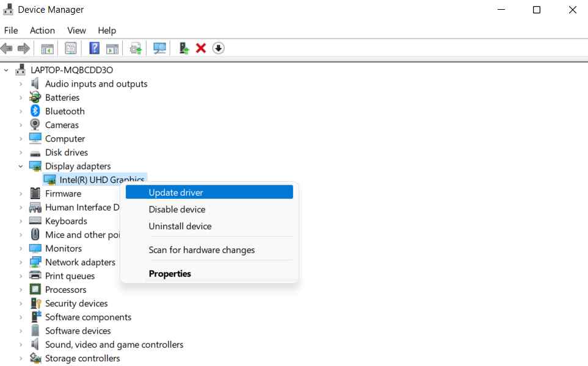Click the Disable device down-arrow icon

(x=218, y=48)
